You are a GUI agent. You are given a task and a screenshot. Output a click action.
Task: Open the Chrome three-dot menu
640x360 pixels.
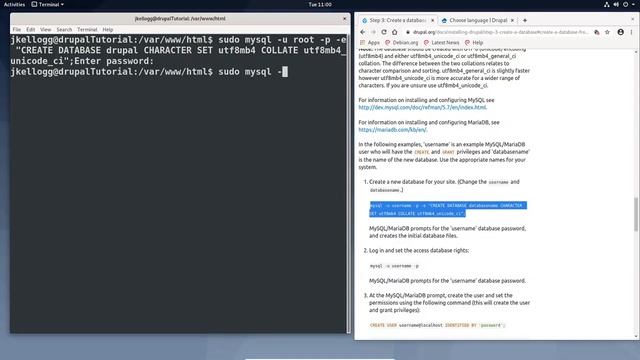point(631,32)
